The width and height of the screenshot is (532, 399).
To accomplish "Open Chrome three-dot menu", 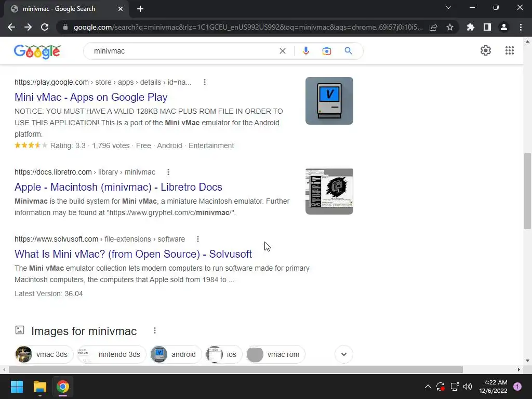I will coord(521,27).
